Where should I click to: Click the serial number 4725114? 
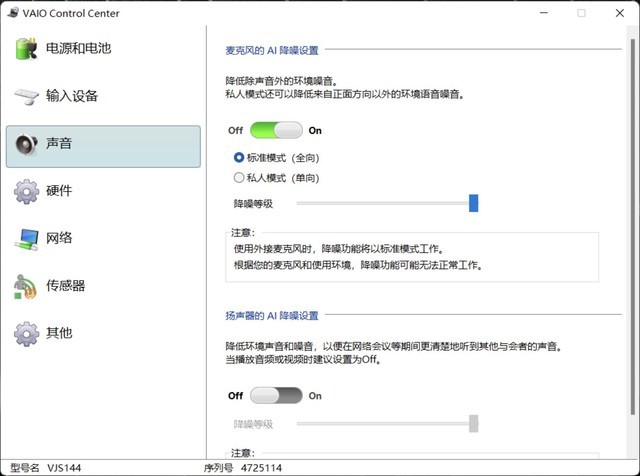click(261, 468)
